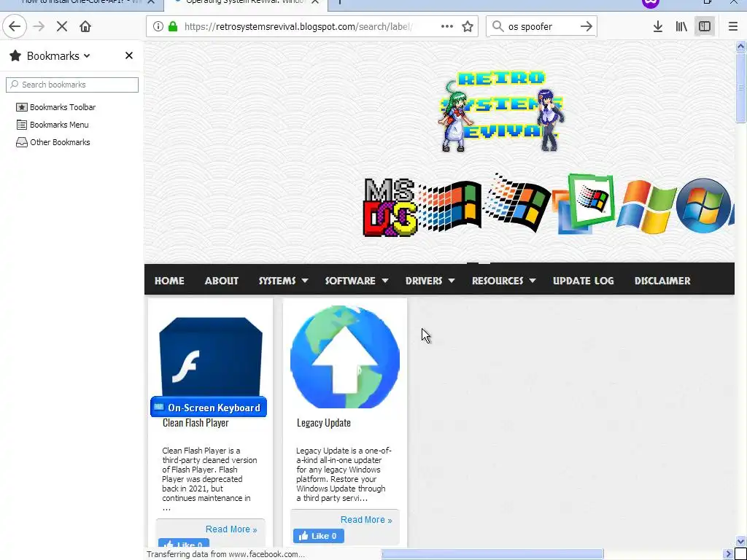This screenshot has width=747, height=560.
Task: Click the 'os spoofer' search box
Action: pyautogui.click(x=541, y=26)
